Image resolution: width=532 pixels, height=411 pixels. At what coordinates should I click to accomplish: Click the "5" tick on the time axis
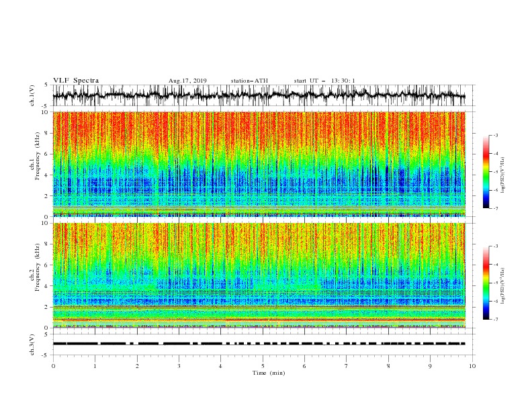[x=263, y=366]
